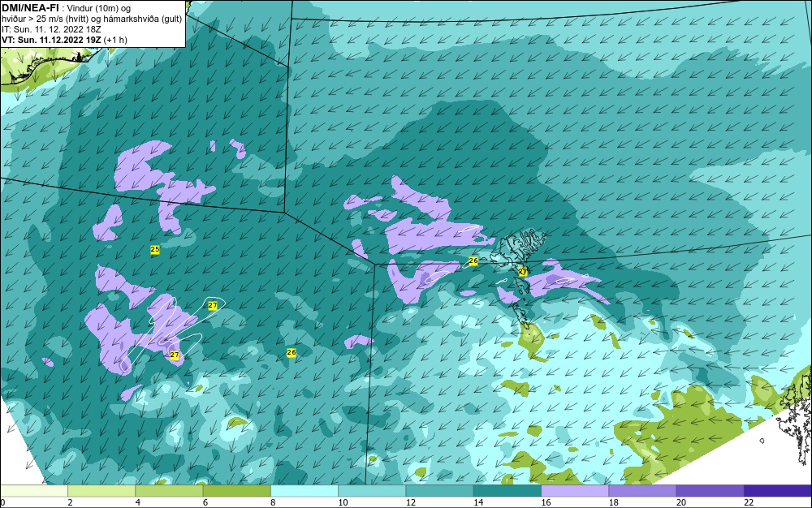
Task: Click the medium purple 18–20 legend swatch
Action: (642, 491)
